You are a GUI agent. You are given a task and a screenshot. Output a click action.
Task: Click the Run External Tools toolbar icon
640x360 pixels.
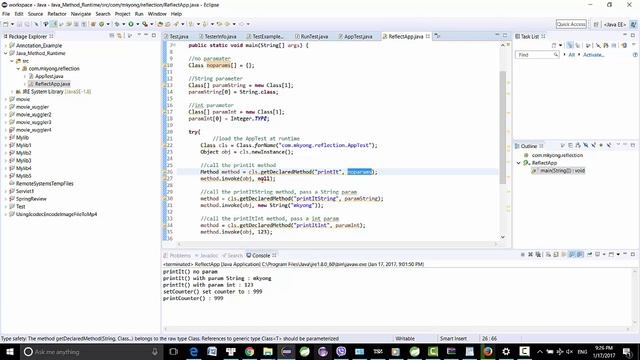[145, 24]
